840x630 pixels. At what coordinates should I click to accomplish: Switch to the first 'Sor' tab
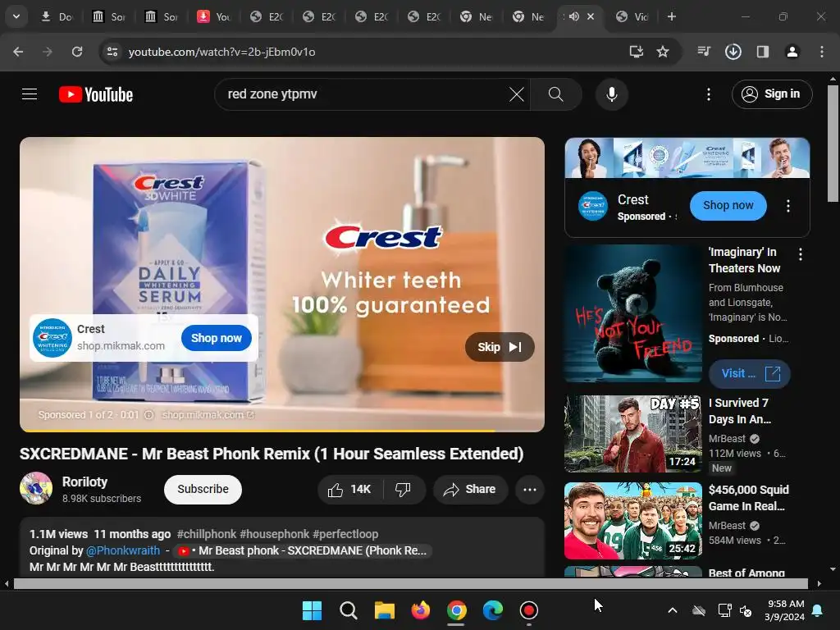109,17
